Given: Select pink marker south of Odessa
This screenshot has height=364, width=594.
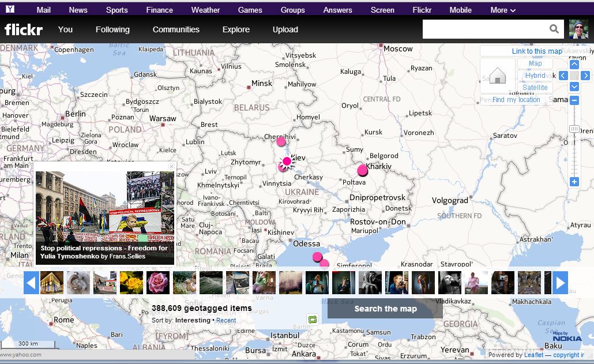Looking at the screenshot, I should pyautogui.click(x=317, y=257).
